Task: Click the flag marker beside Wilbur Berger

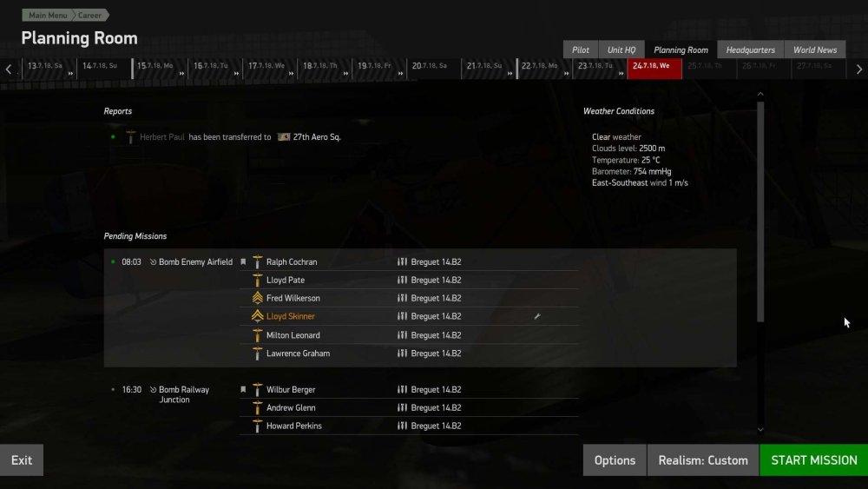Action: (243, 390)
